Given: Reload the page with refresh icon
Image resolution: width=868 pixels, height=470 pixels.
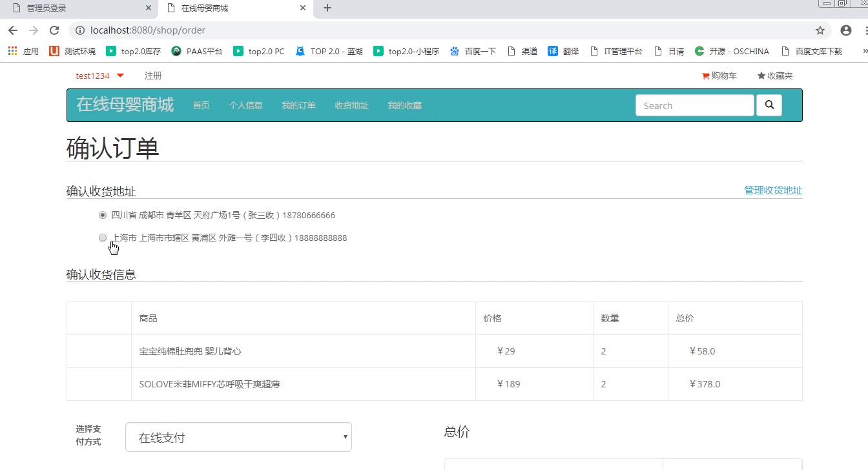Looking at the screenshot, I should pyautogui.click(x=54, y=30).
